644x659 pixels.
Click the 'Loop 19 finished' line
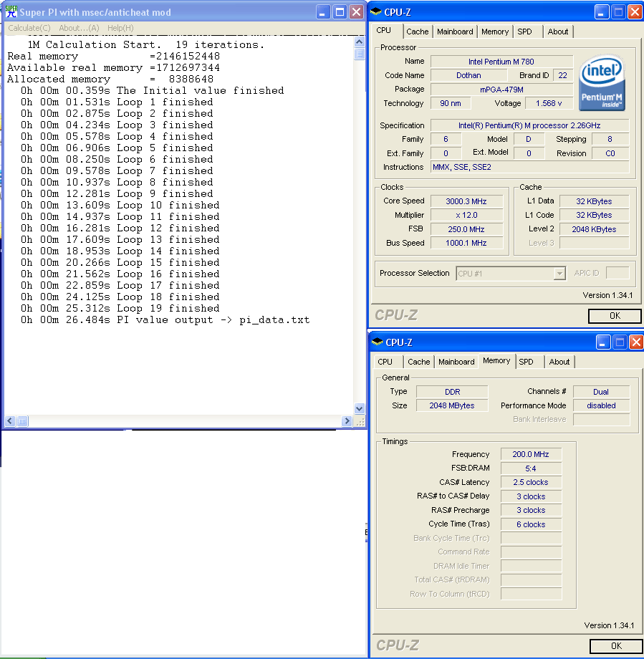(x=120, y=309)
